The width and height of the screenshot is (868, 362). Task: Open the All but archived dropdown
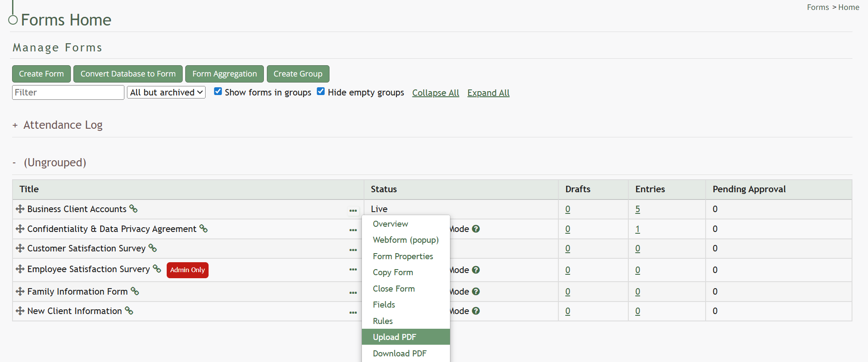coord(166,92)
